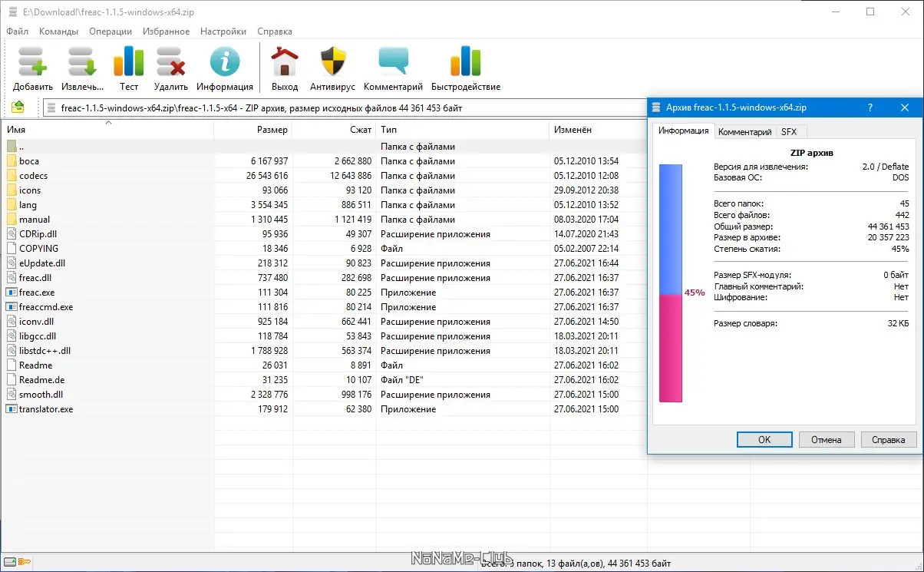This screenshot has height=572, width=924.
Task: Click the Справка button in the dialog
Action: (889, 440)
